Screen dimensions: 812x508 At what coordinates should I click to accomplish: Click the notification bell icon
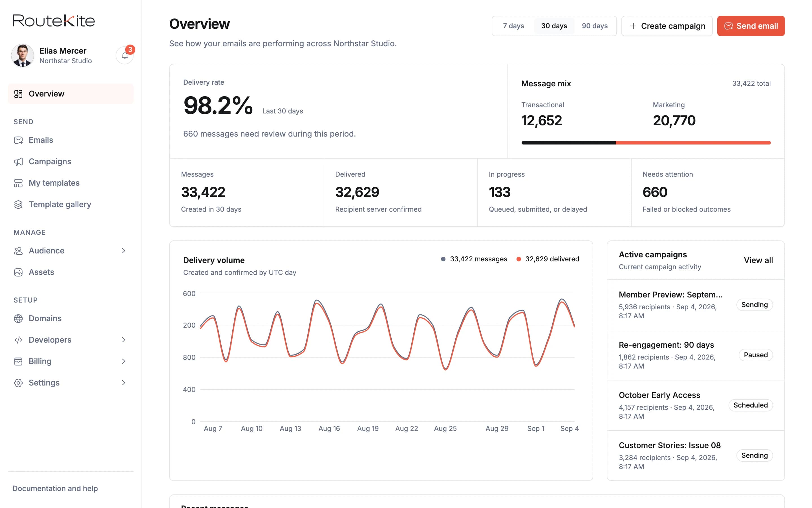(x=125, y=55)
